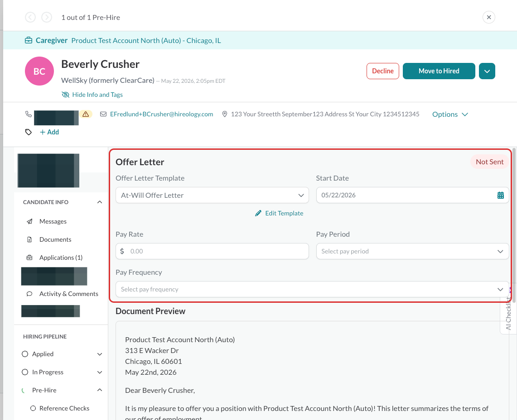Select the Applied stage circle

click(25, 354)
